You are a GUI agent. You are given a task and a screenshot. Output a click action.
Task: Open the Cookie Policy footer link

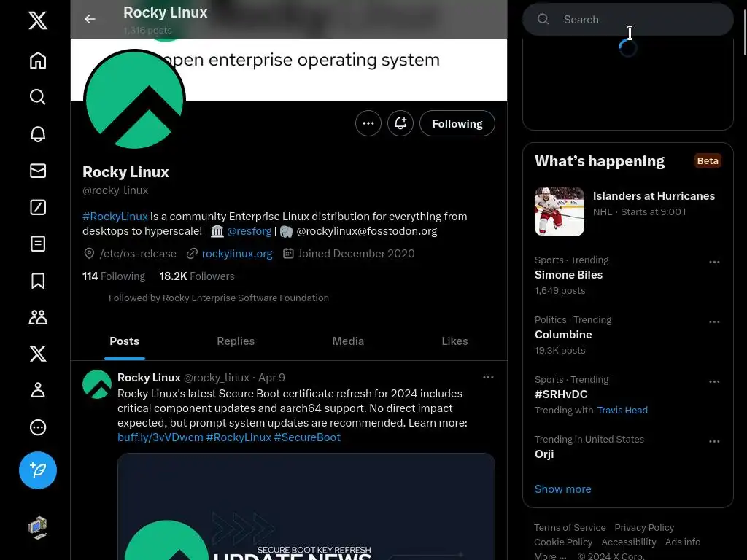point(563,542)
